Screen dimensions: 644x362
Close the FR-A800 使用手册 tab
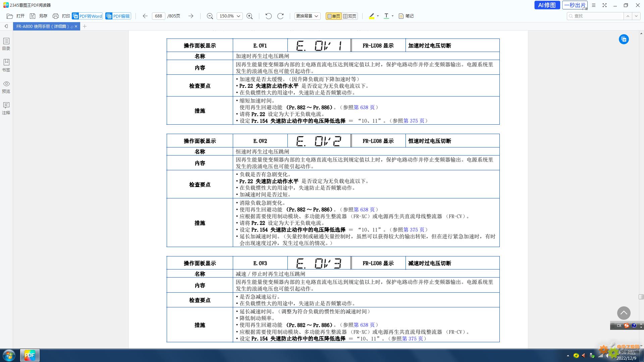click(x=76, y=26)
